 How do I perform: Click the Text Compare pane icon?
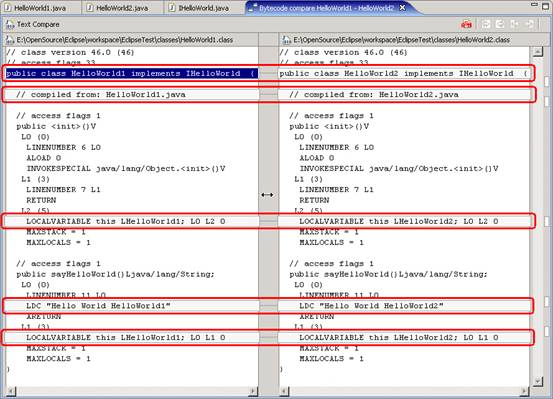10,24
